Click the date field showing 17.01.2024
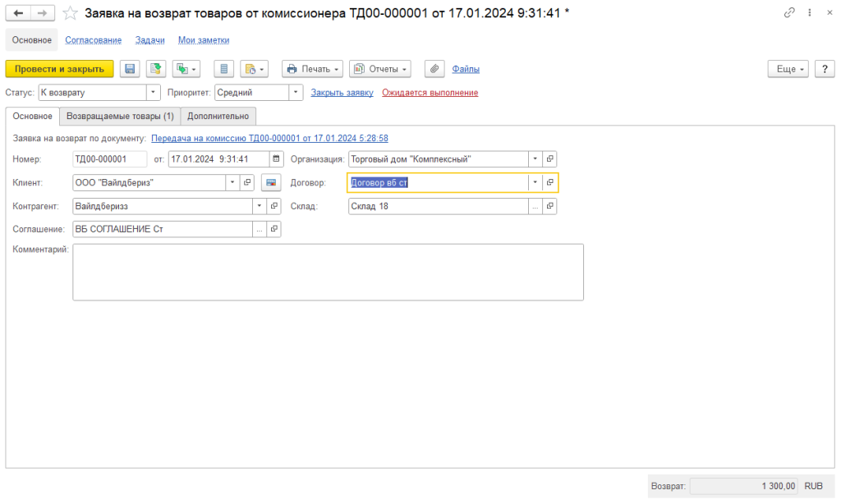Screen dimensions: 841x504 (218, 158)
